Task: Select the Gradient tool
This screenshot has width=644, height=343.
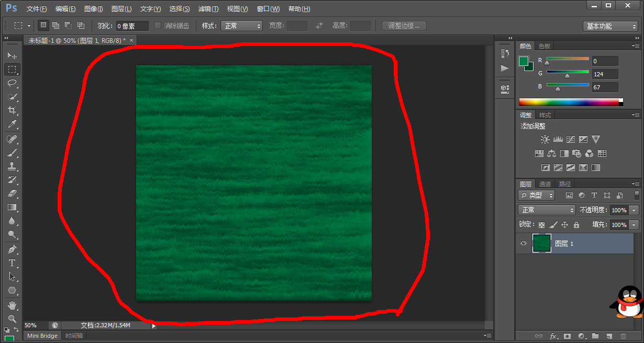Action: [12, 208]
